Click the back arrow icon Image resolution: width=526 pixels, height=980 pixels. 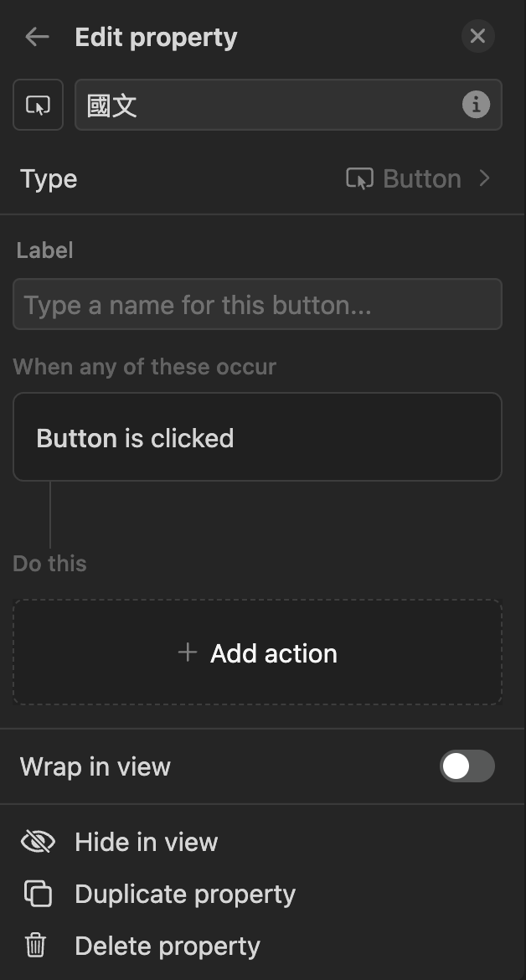pyautogui.click(x=37, y=37)
